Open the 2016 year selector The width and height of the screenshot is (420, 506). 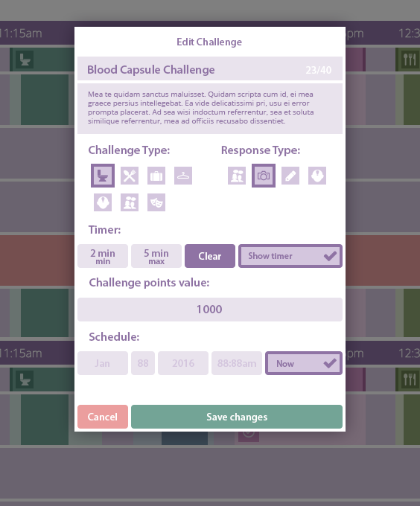(183, 363)
